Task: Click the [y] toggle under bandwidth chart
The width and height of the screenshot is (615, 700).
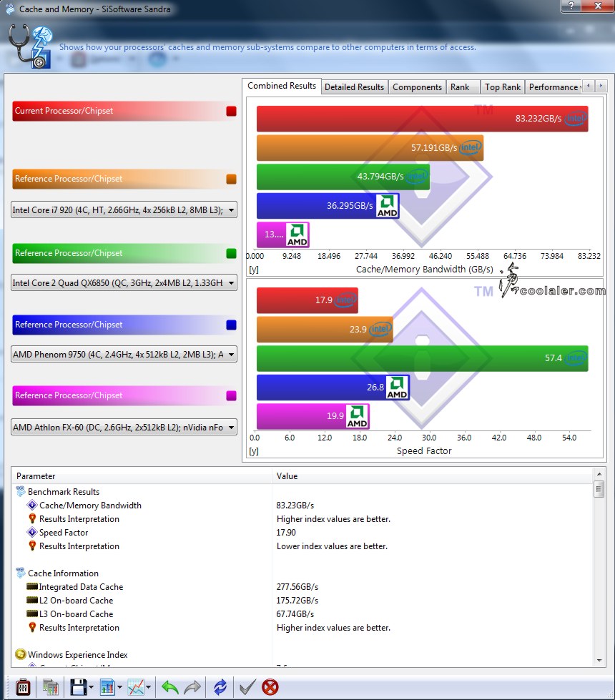Action: pos(254,270)
